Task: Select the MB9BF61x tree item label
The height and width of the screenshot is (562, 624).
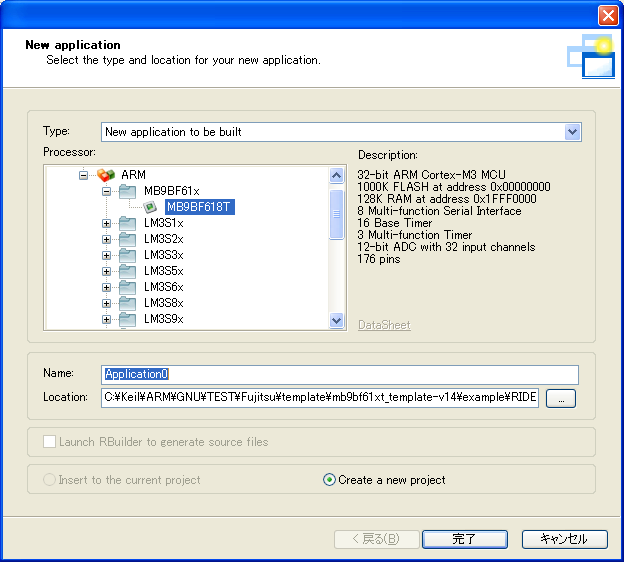Action: [172, 191]
